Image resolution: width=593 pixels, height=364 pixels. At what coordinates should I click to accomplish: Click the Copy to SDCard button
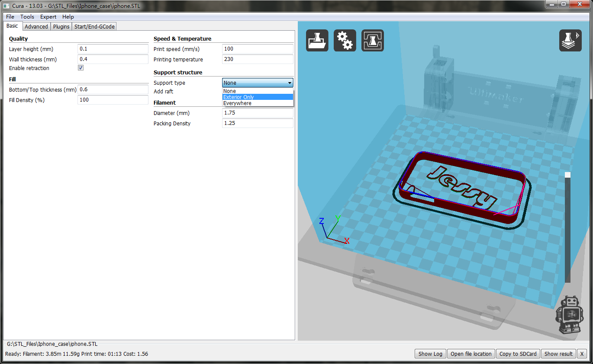pyautogui.click(x=518, y=354)
